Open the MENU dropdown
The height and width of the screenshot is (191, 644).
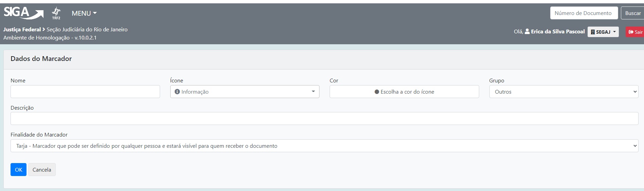click(84, 13)
